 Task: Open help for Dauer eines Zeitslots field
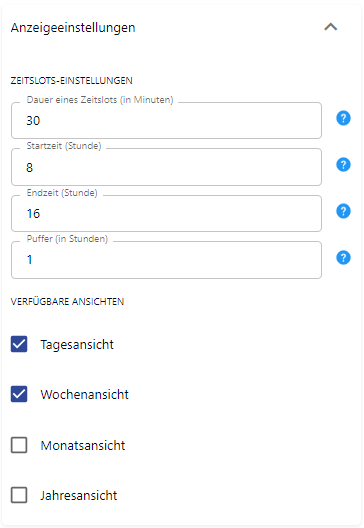[x=343, y=118]
